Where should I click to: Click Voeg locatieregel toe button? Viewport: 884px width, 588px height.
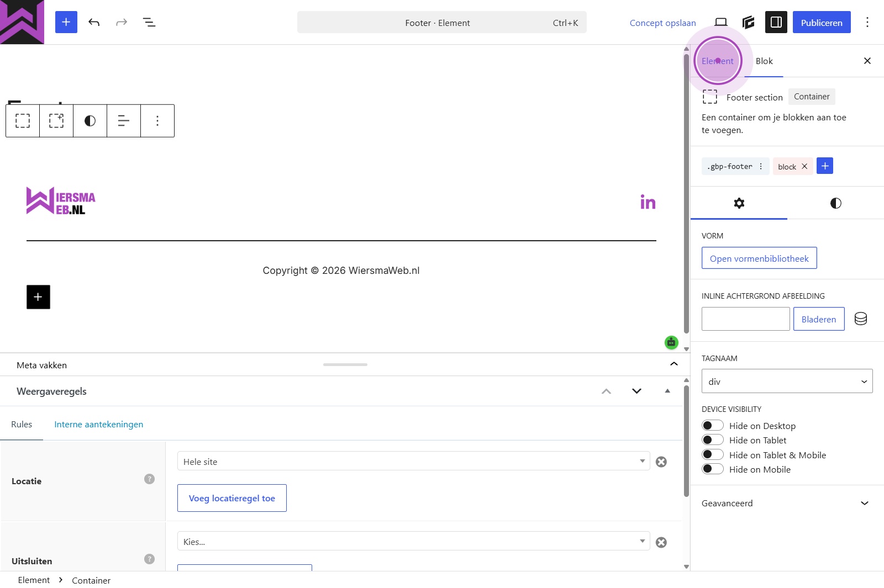tap(232, 498)
